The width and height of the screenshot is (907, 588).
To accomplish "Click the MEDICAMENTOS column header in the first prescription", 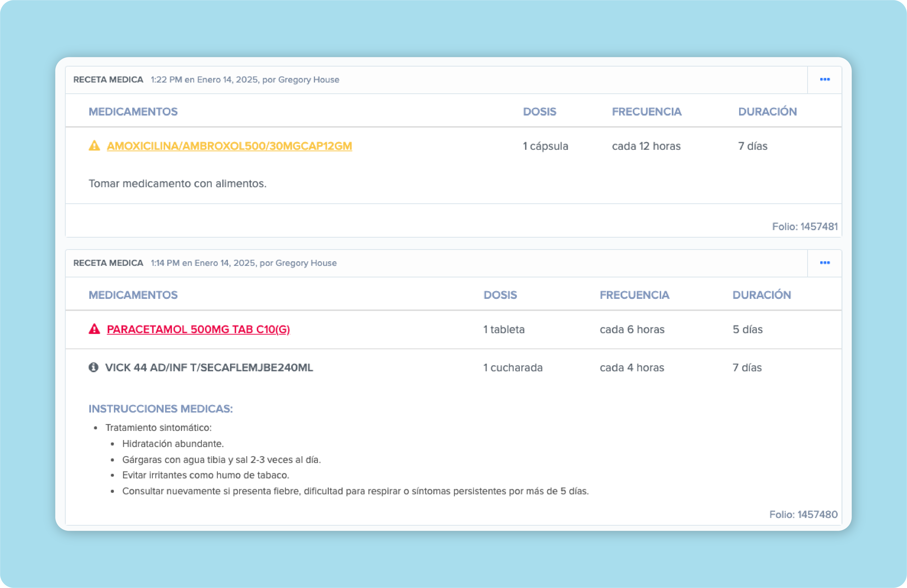I will click(133, 112).
